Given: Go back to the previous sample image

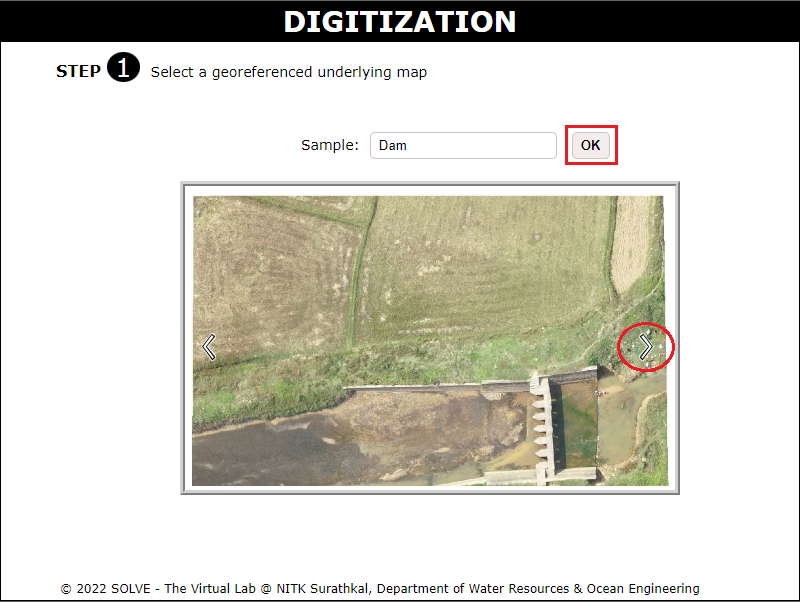Looking at the screenshot, I should tap(209, 347).
